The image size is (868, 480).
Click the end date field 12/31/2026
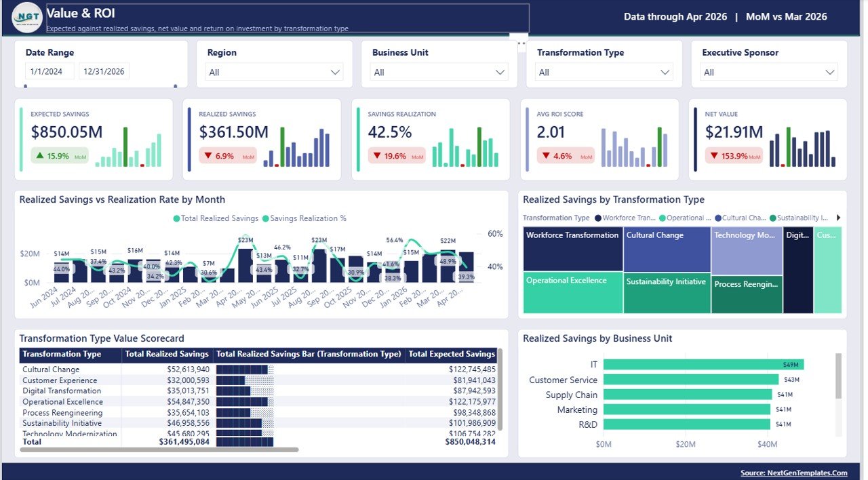[x=104, y=71]
